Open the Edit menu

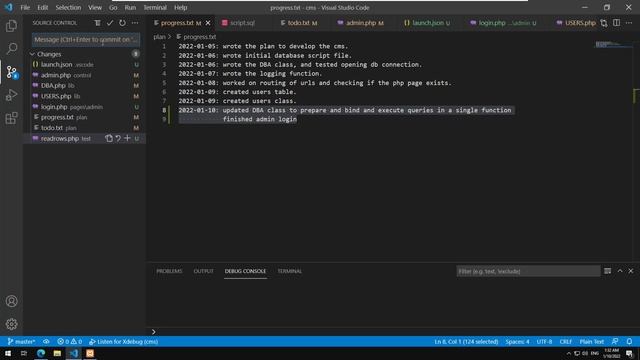coord(42,7)
